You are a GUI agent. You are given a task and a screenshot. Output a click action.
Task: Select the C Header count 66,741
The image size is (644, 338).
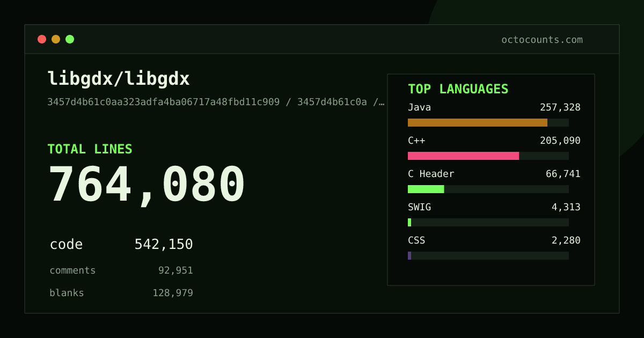click(x=563, y=174)
